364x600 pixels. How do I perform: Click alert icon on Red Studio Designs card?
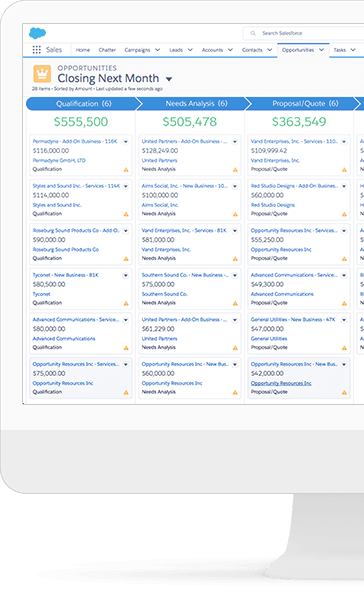(344, 214)
